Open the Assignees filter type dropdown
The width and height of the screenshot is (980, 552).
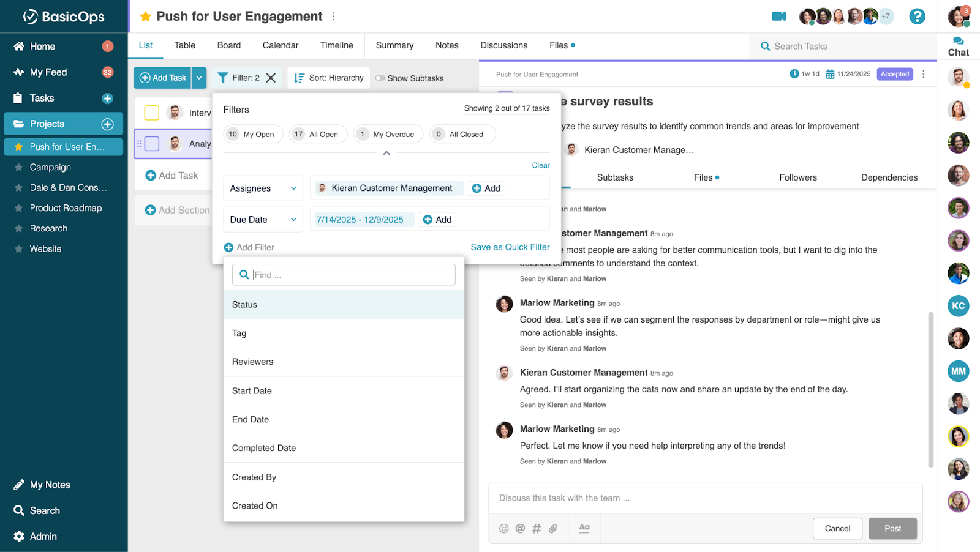(x=263, y=188)
